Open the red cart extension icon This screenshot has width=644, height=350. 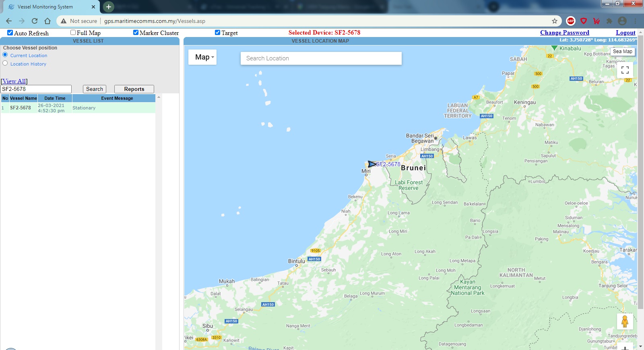tap(597, 21)
